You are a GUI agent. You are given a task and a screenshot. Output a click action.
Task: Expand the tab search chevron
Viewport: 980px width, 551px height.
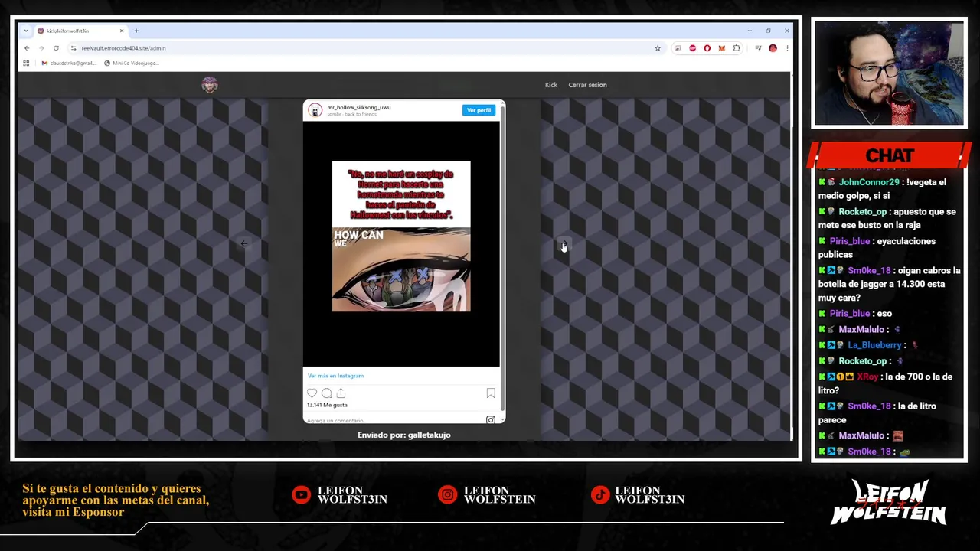[x=26, y=31]
